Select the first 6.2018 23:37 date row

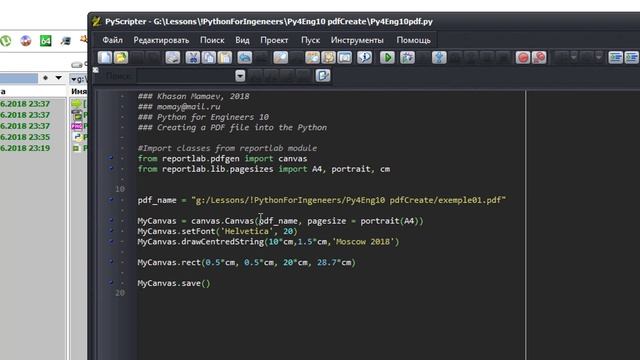[25, 104]
